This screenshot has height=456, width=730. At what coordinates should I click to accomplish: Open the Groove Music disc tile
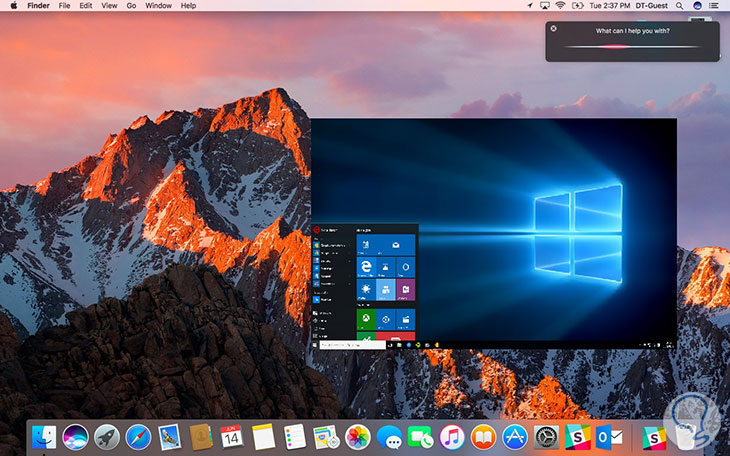(x=386, y=319)
